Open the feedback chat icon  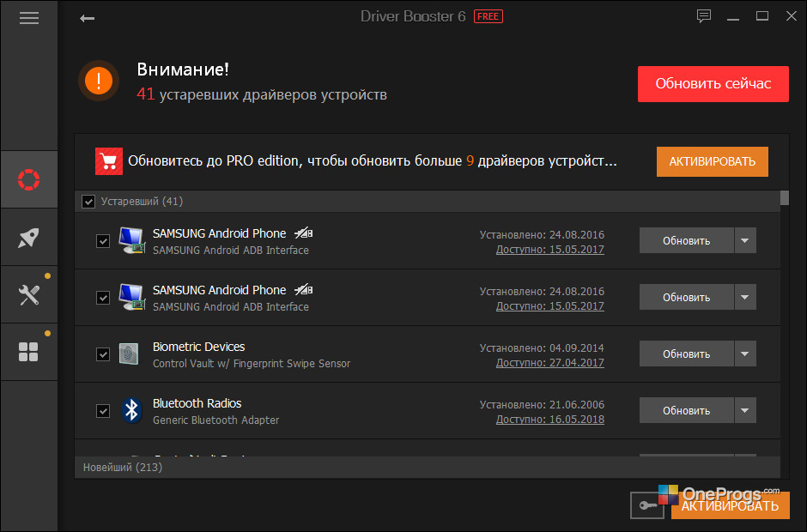point(704,16)
